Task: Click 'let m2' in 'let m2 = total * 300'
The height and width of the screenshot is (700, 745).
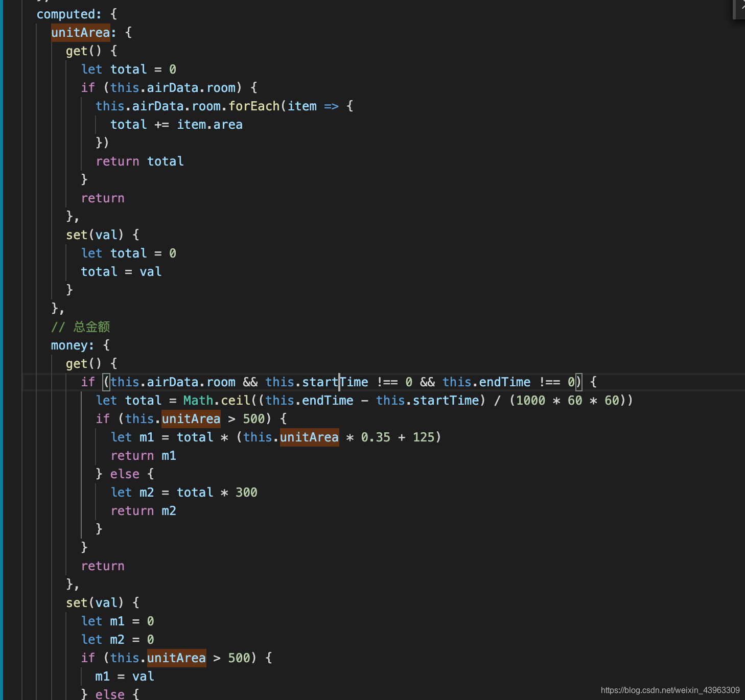Action: (x=132, y=493)
